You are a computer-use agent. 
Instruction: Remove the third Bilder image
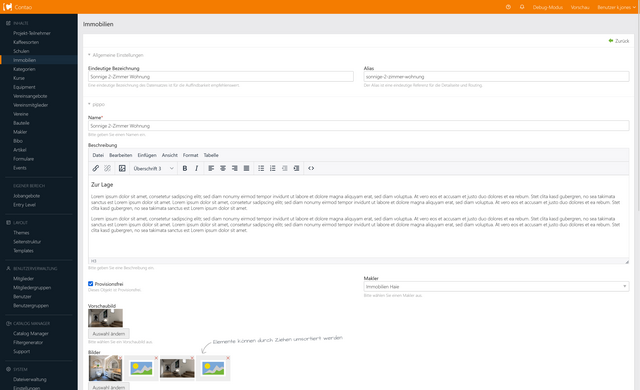(192, 358)
